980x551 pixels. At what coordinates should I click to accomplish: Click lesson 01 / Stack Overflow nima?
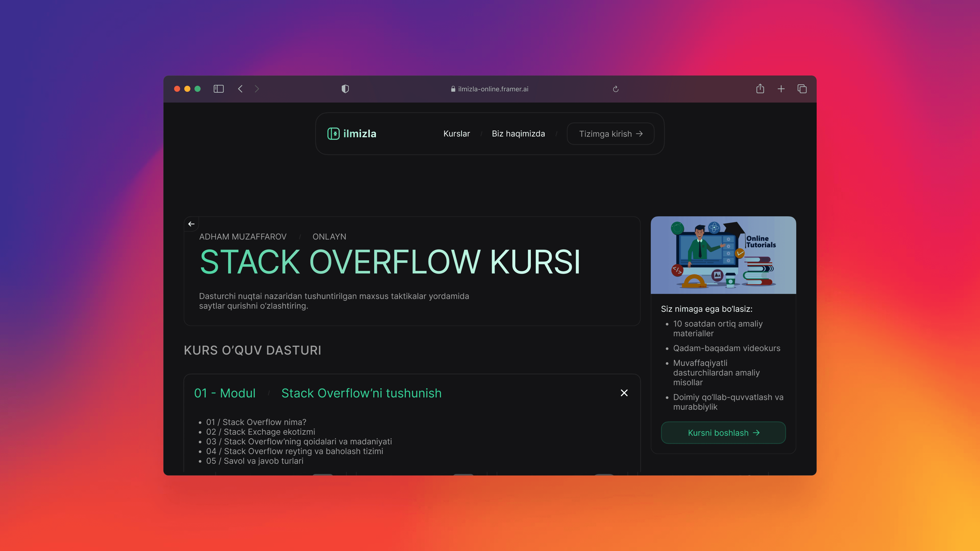[256, 422]
